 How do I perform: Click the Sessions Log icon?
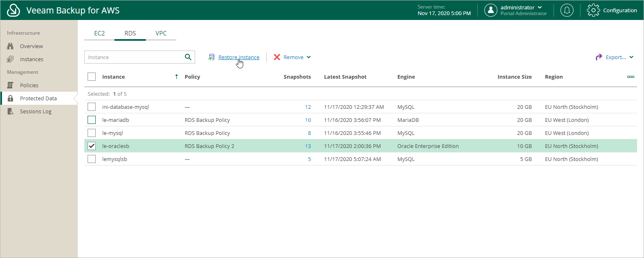tap(10, 111)
